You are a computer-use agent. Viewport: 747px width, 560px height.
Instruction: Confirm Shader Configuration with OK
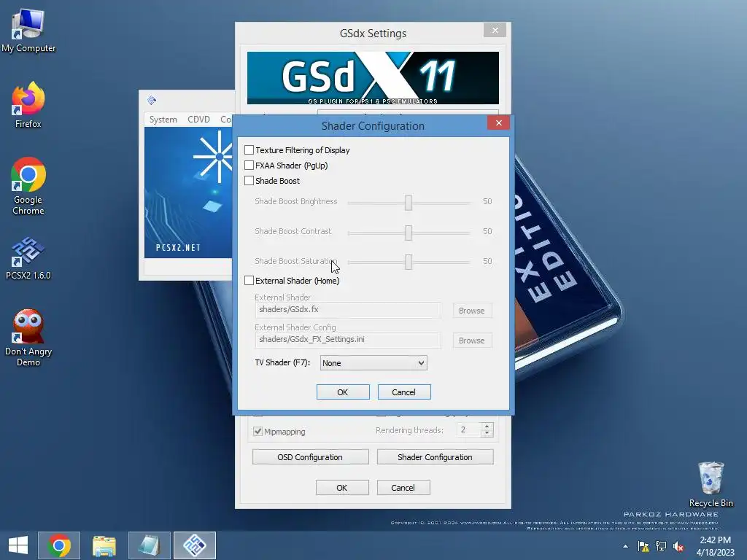(x=343, y=392)
